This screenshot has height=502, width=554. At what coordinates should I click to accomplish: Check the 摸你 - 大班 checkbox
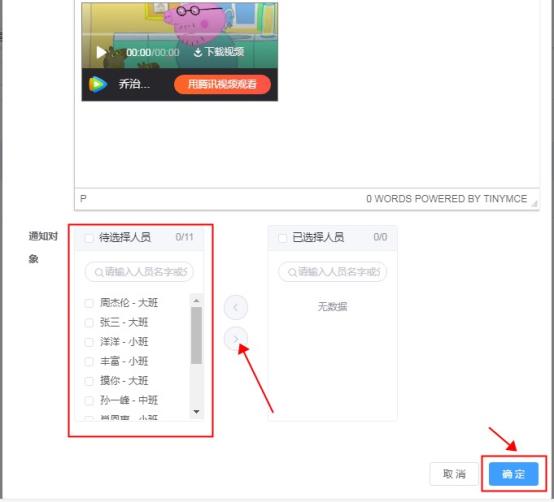pyautogui.click(x=89, y=381)
